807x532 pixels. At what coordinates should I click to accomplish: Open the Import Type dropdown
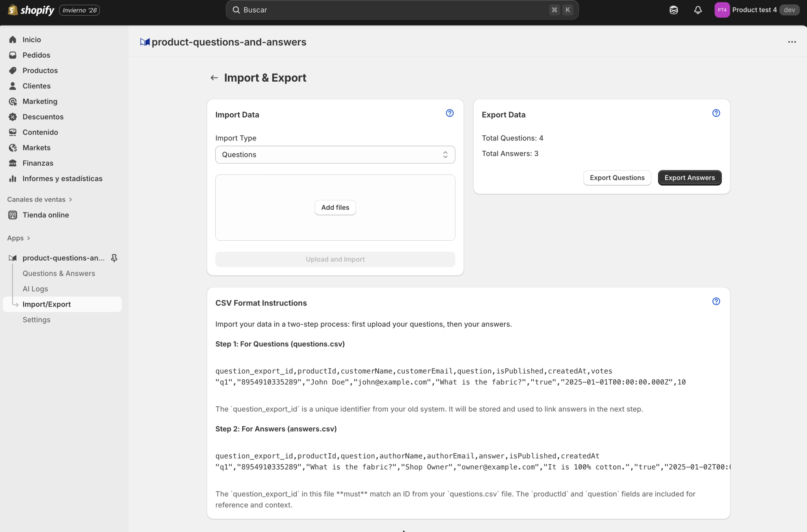[x=335, y=155]
